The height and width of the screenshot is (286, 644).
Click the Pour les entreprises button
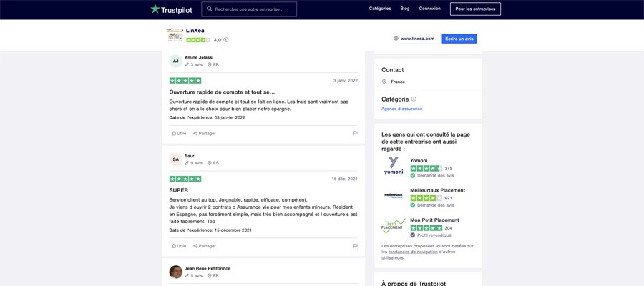pyautogui.click(x=475, y=9)
